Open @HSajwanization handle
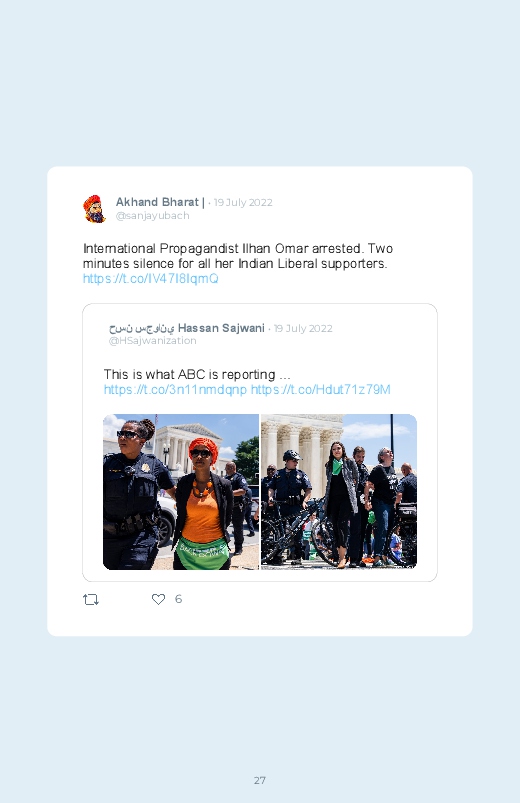 pyautogui.click(x=152, y=341)
